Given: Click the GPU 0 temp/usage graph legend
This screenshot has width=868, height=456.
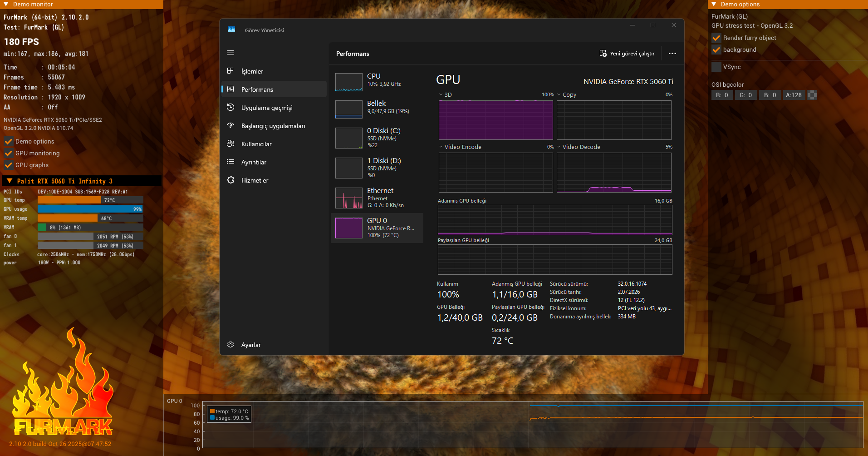Looking at the screenshot, I should point(229,414).
